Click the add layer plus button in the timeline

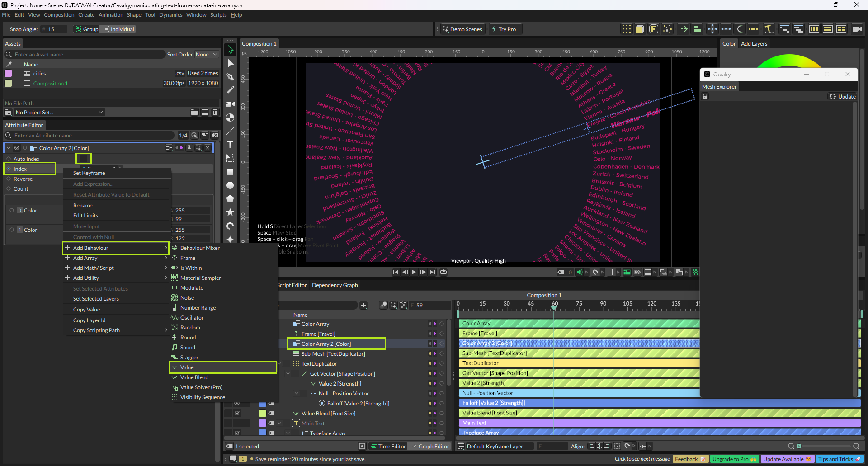[363, 306]
